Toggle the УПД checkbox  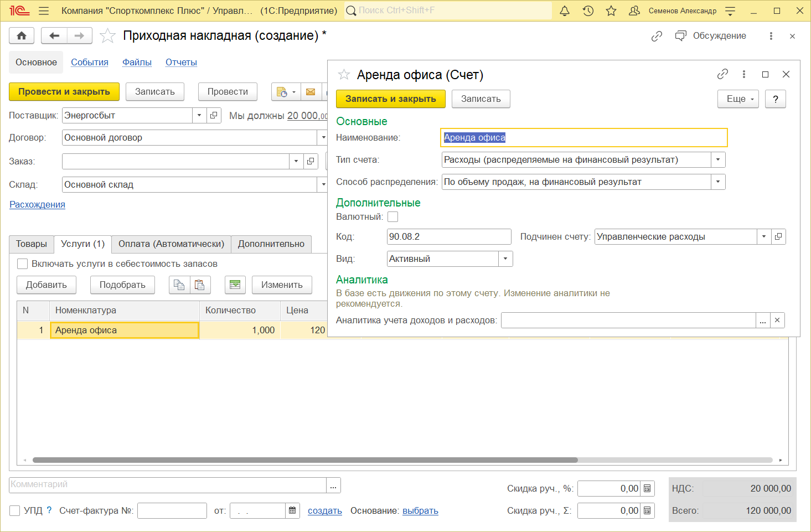click(15, 510)
